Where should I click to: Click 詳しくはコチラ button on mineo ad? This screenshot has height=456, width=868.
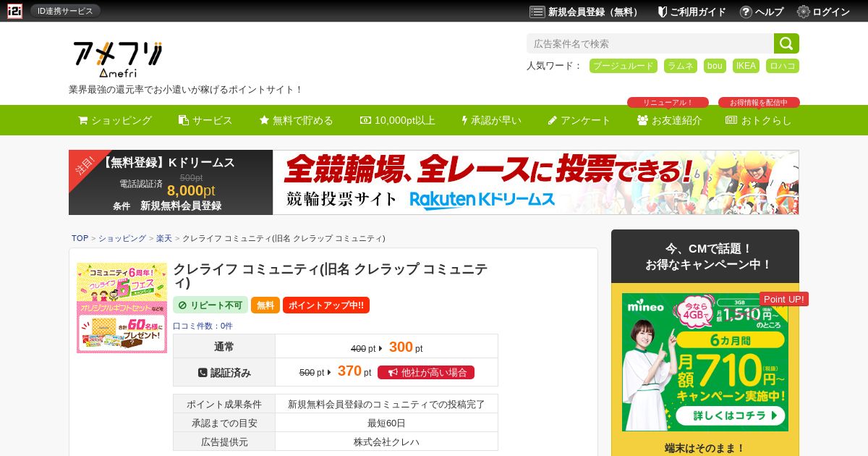(729, 415)
